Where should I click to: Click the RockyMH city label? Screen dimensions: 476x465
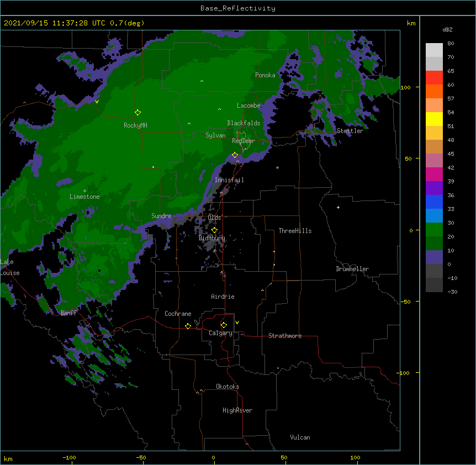[x=135, y=125]
